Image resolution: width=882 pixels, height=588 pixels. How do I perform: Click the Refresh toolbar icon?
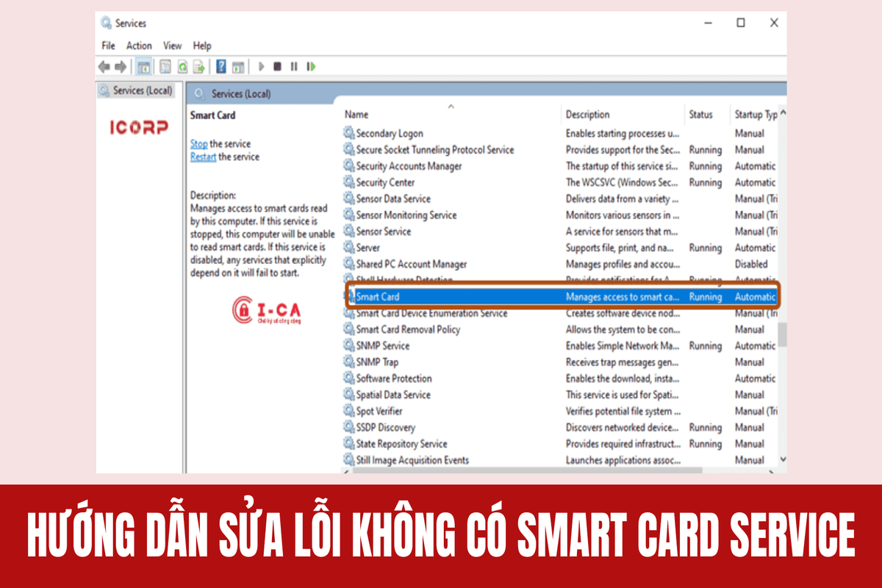coord(182,66)
